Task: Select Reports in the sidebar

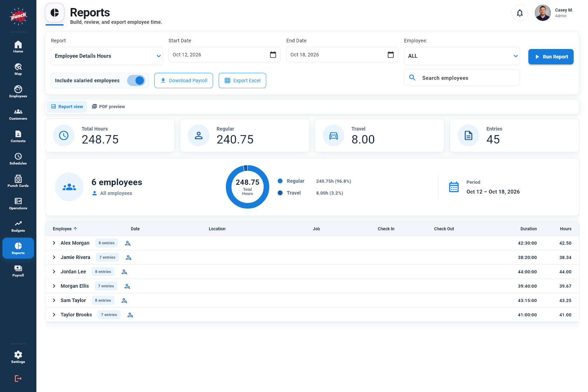Action: 18,248
